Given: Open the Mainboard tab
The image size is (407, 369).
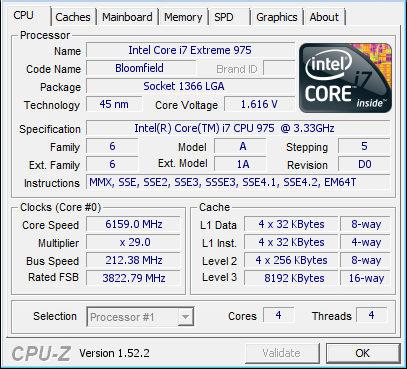Looking at the screenshot, I should [127, 17].
